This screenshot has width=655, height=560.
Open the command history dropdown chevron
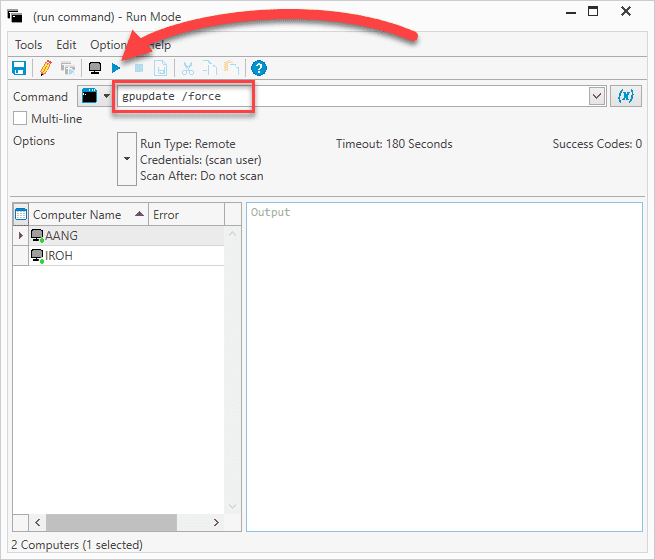click(597, 96)
